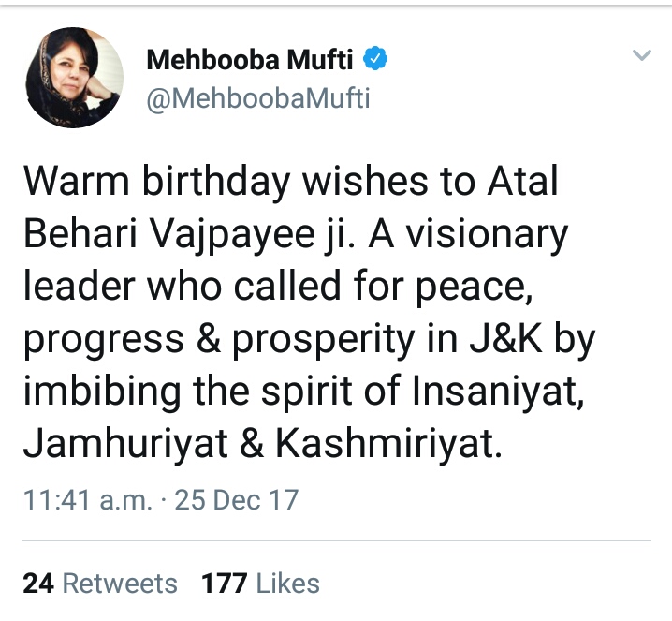Screen dimensions: 672x621
Task: Click the name Vajpayee in tweet text
Action: [234, 235]
